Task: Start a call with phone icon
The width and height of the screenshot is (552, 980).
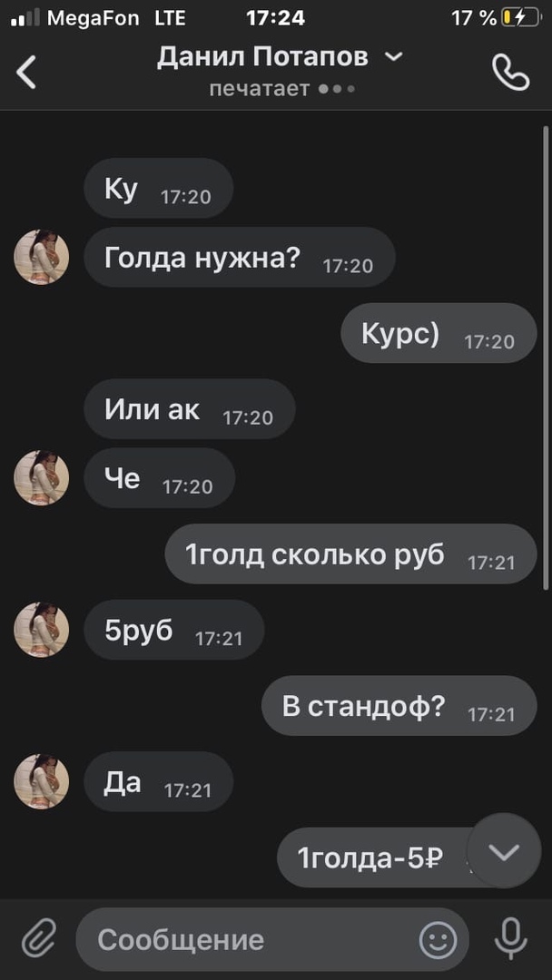Action: [x=511, y=73]
